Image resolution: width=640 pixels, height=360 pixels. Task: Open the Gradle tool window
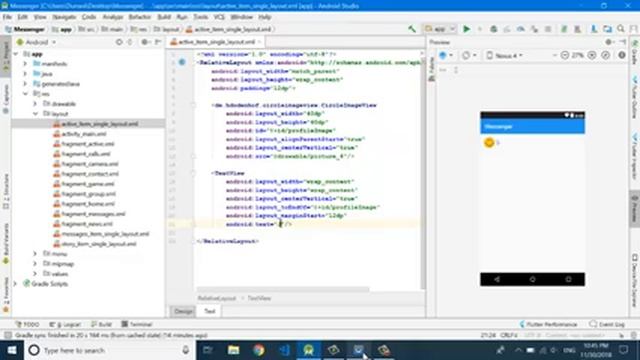click(x=635, y=53)
